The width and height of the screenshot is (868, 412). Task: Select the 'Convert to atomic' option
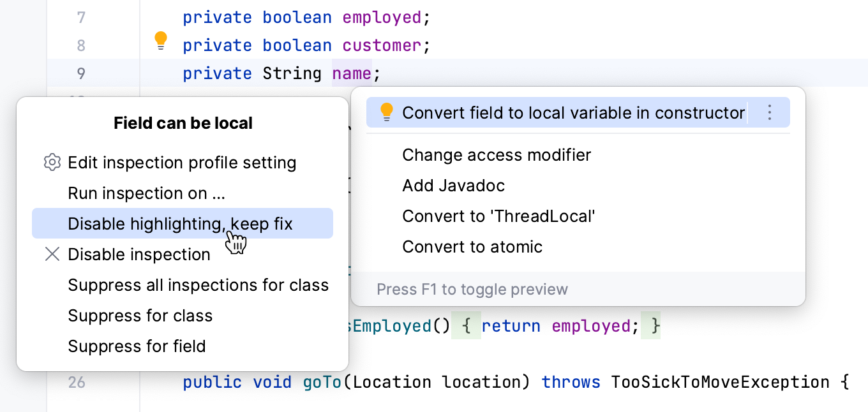click(472, 247)
